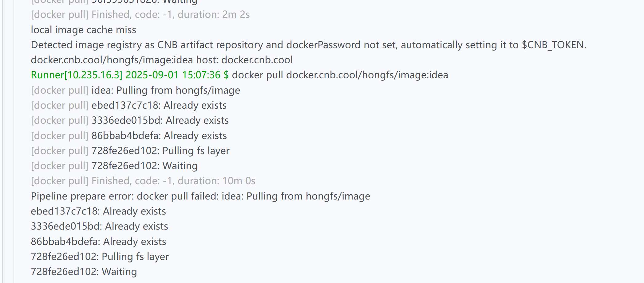Viewport: 644px width, 283px height.
Task: Click the [docker pull] 3336ede015bd Already exists line
Action: click(x=130, y=120)
